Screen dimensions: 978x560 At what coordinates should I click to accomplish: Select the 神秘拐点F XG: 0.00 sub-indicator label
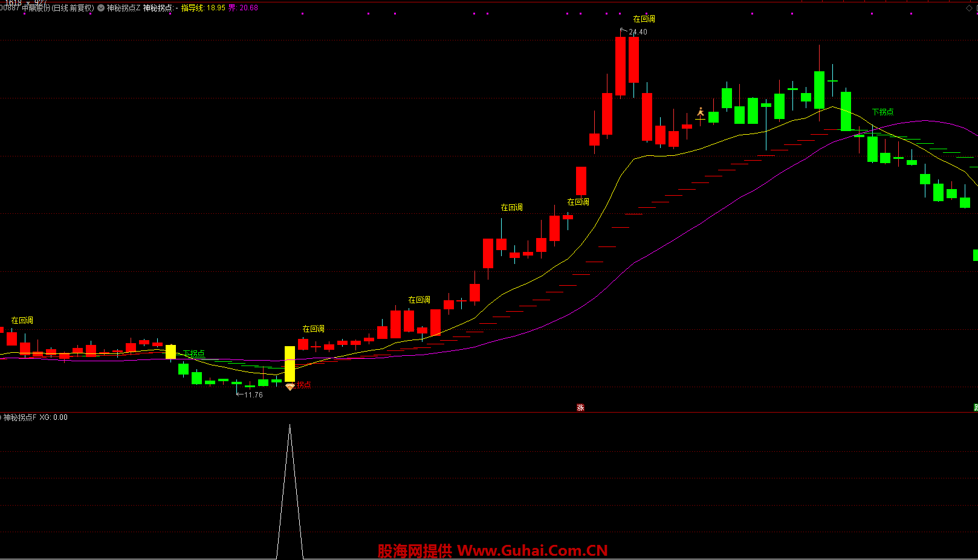pyautogui.click(x=36, y=417)
